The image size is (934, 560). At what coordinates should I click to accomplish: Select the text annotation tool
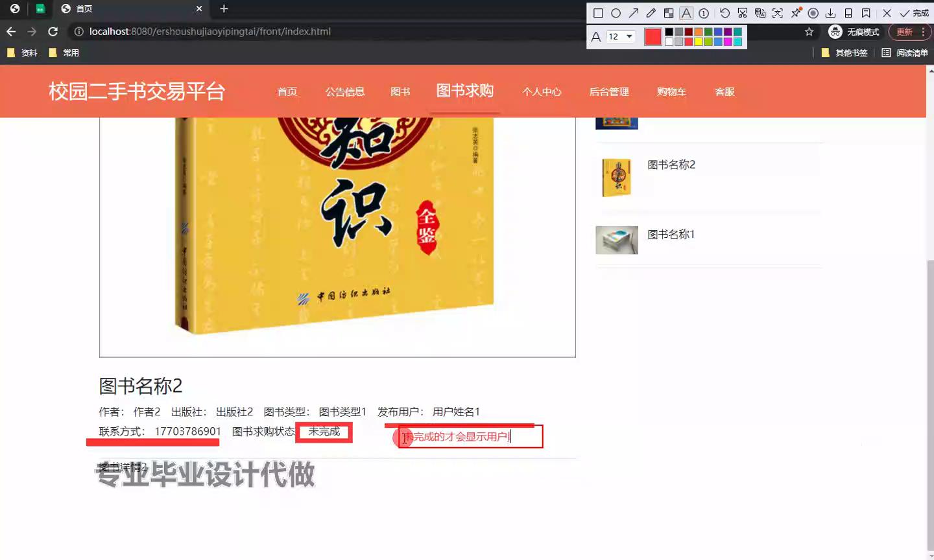(686, 13)
